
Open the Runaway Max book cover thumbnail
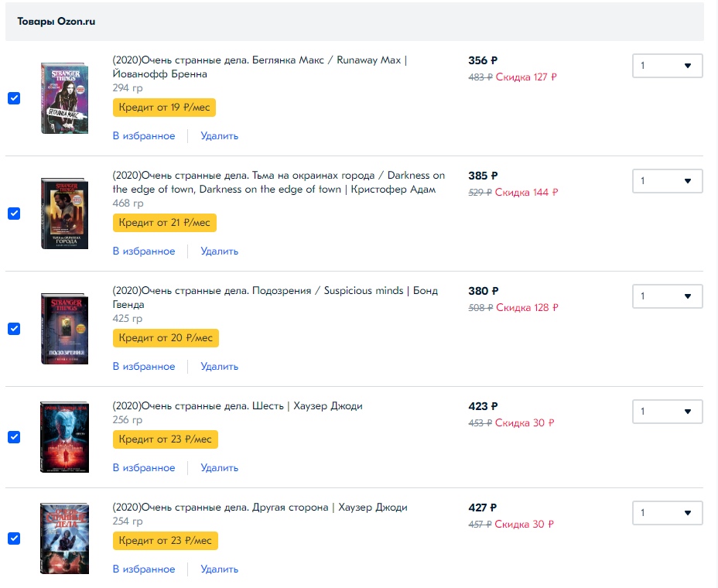pos(64,98)
